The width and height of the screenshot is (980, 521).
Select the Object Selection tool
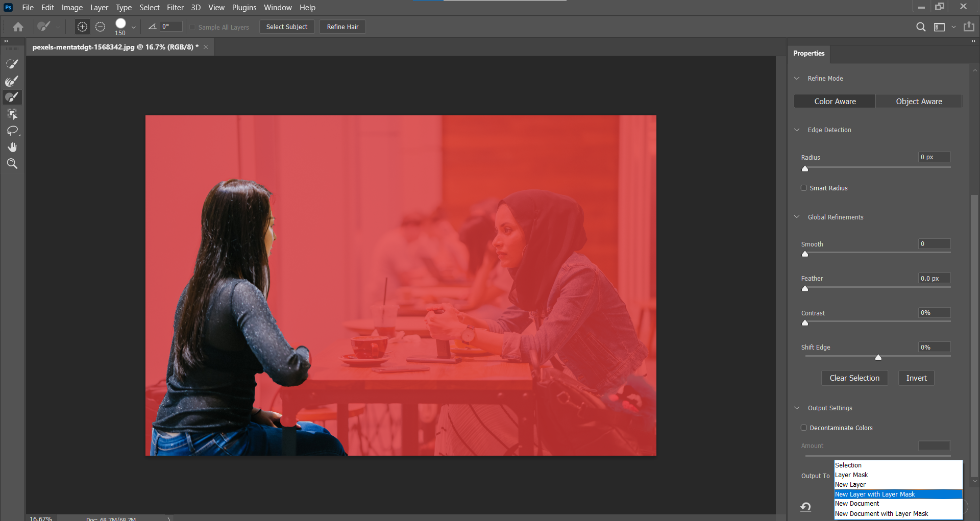point(12,114)
